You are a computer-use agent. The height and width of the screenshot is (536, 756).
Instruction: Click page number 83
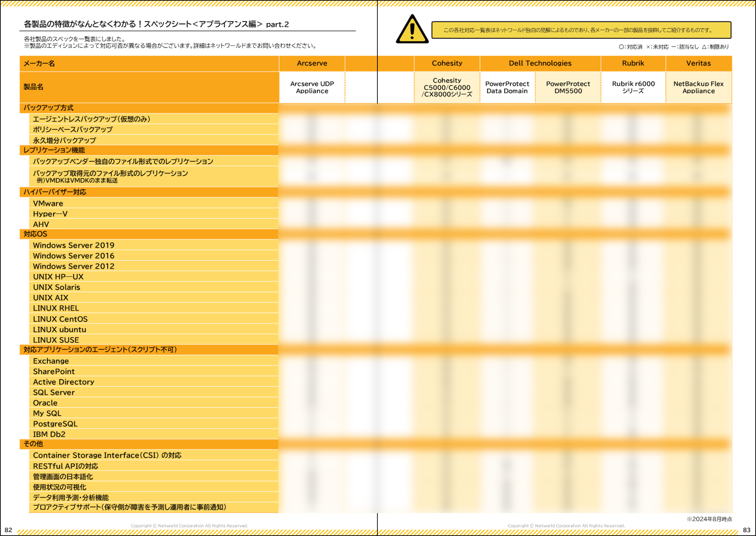point(747,530)
